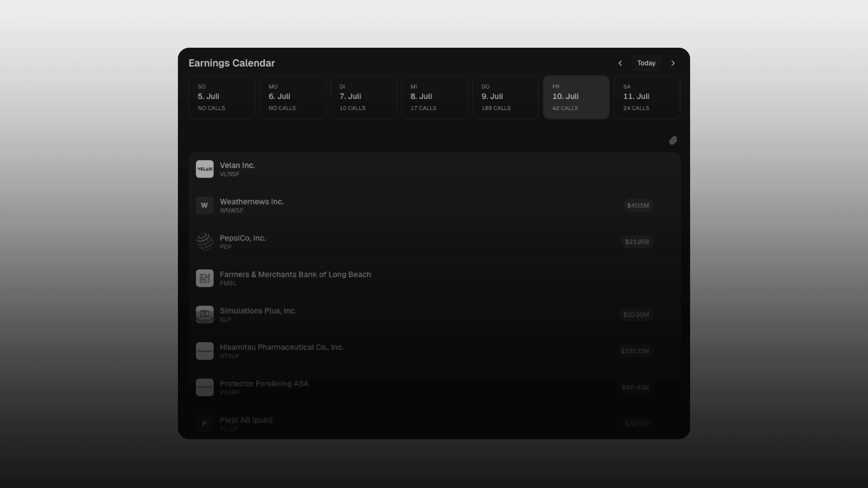The width and height of the screenshot is (868, 488).
Task: Click the SLP ticker symbol
Action: 225,320
